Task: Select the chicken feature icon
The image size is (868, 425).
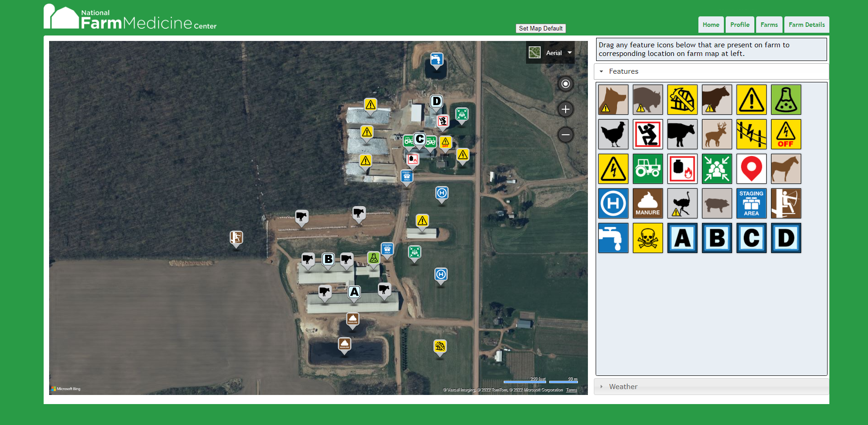Action: (x=613, y=134)
